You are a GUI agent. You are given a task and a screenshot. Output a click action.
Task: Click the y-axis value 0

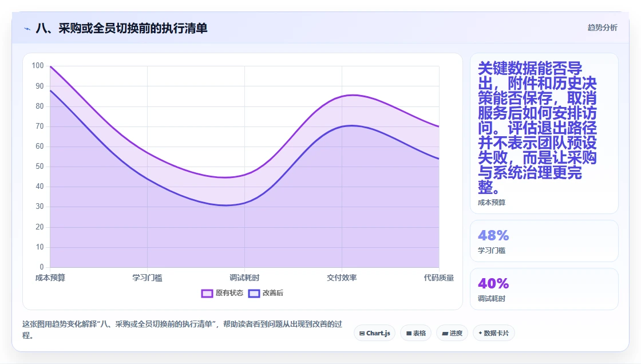[x=42, y=267]
